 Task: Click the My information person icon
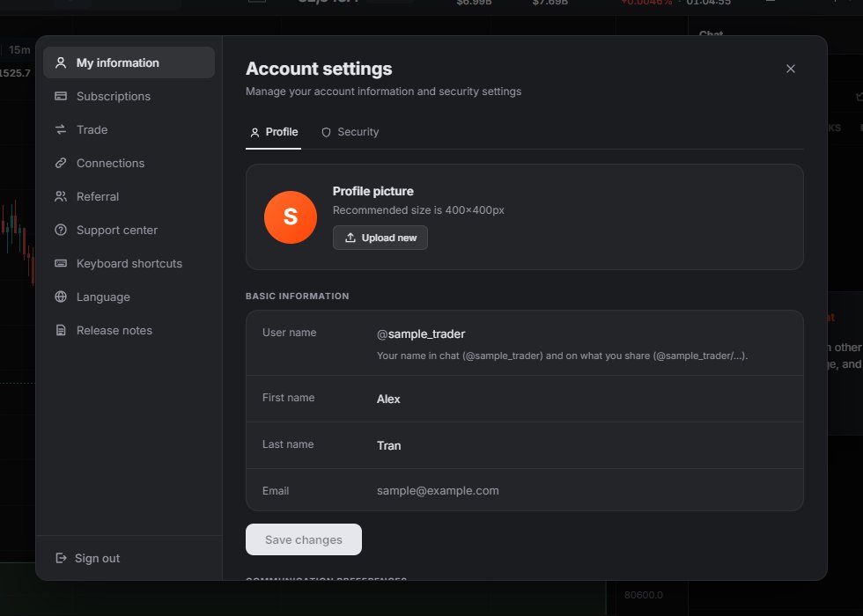[61, 62]
